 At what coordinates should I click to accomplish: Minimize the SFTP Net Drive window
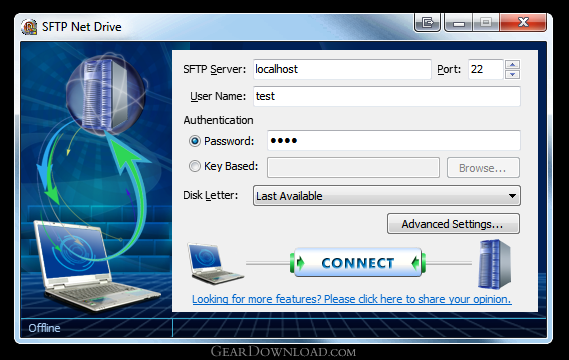pyautogui.click(x=459, y=22)
